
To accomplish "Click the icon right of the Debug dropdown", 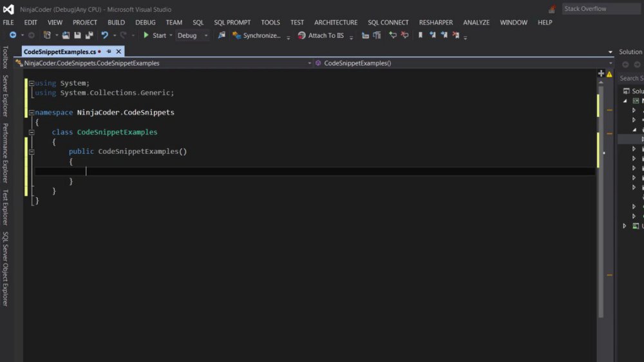I will click(x=222, y=35).
